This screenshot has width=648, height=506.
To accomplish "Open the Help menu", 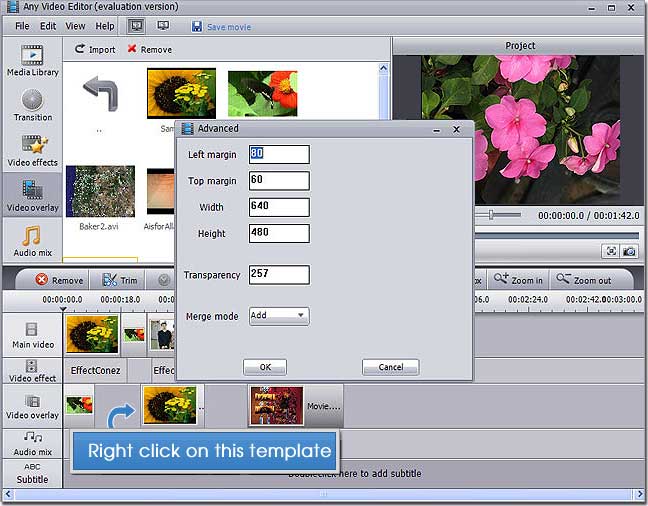I will [104, 26].
